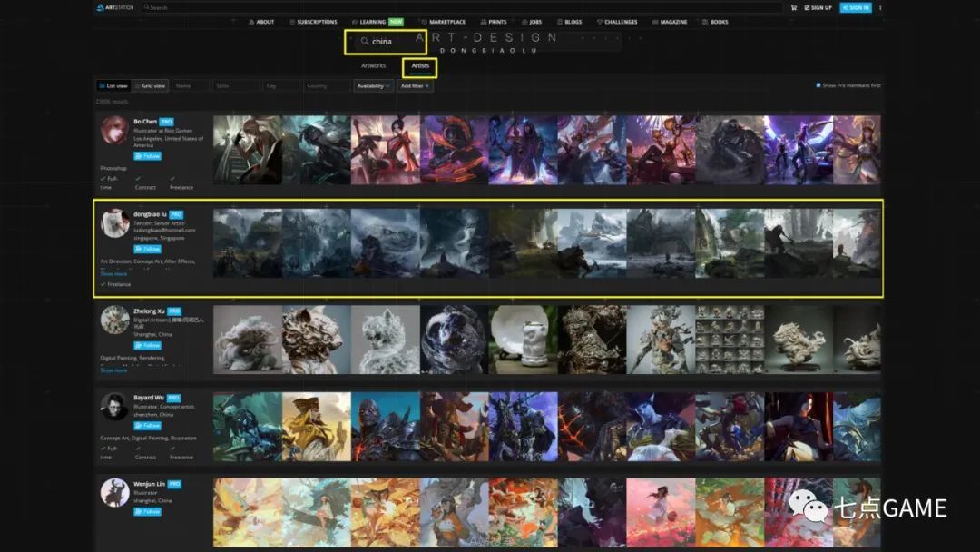Click the green NEW badge beside Learning
The image size is (980, 552).
click(x=397, y=22)
